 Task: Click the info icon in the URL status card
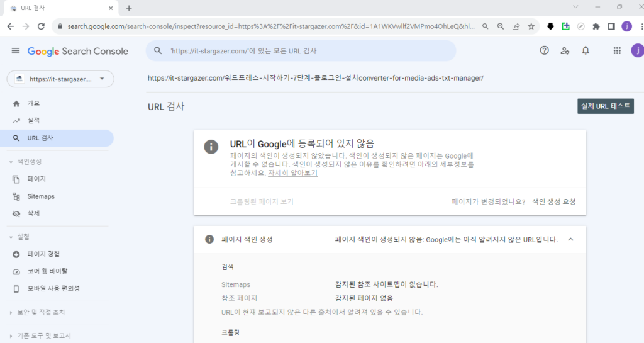[x=211, y=147]
